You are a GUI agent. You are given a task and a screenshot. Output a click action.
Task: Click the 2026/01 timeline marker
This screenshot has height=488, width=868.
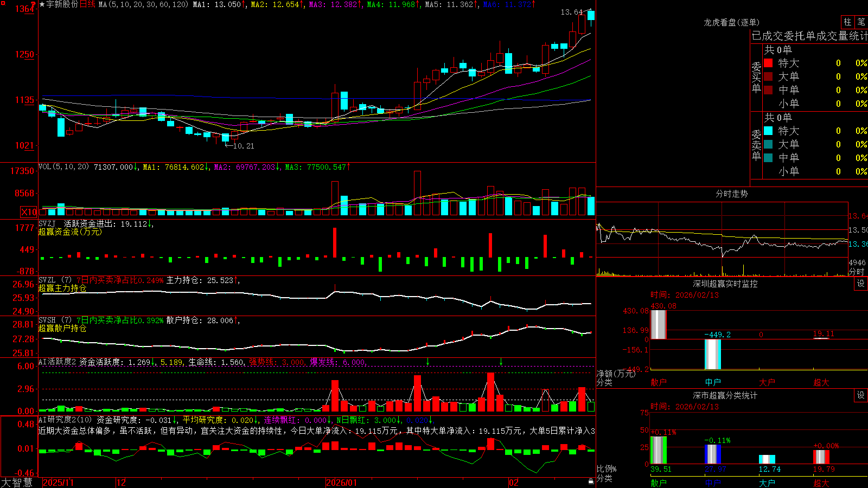[342, 483]
